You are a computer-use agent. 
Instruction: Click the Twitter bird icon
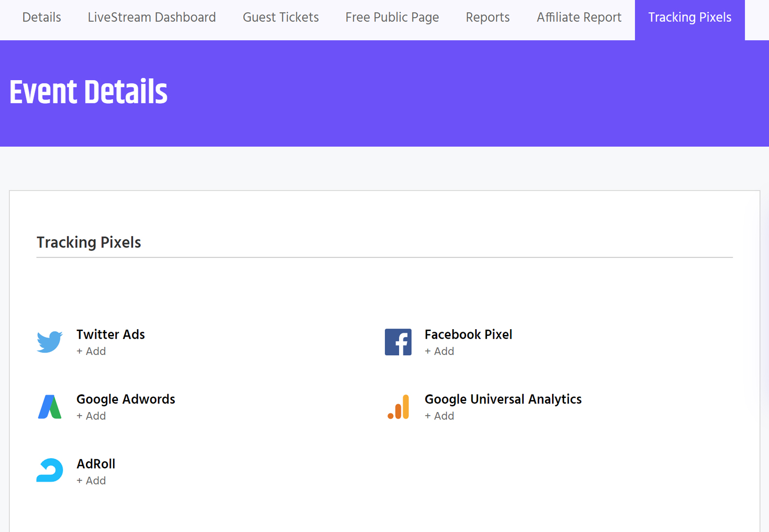pyautogui.click(x=50, y=342)
